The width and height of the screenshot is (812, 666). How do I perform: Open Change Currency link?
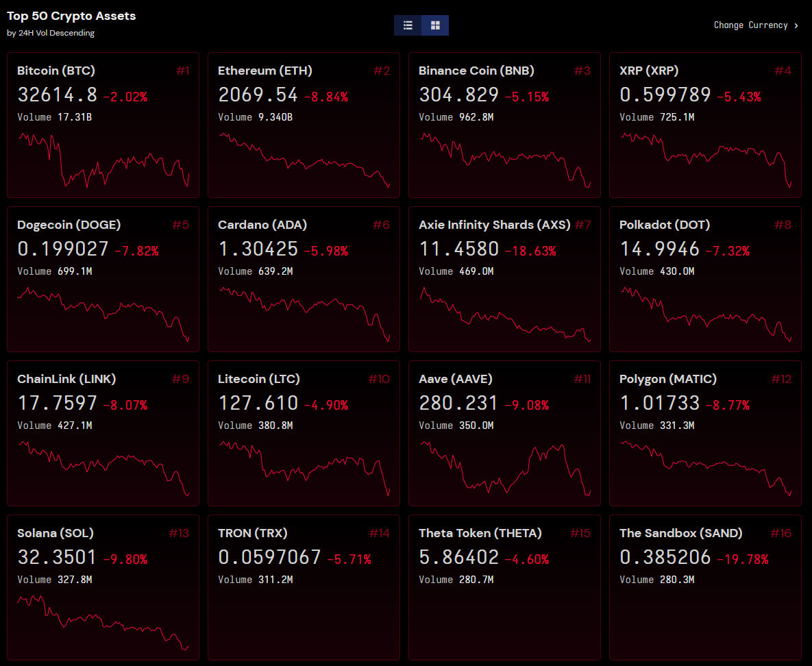[756, 25]
